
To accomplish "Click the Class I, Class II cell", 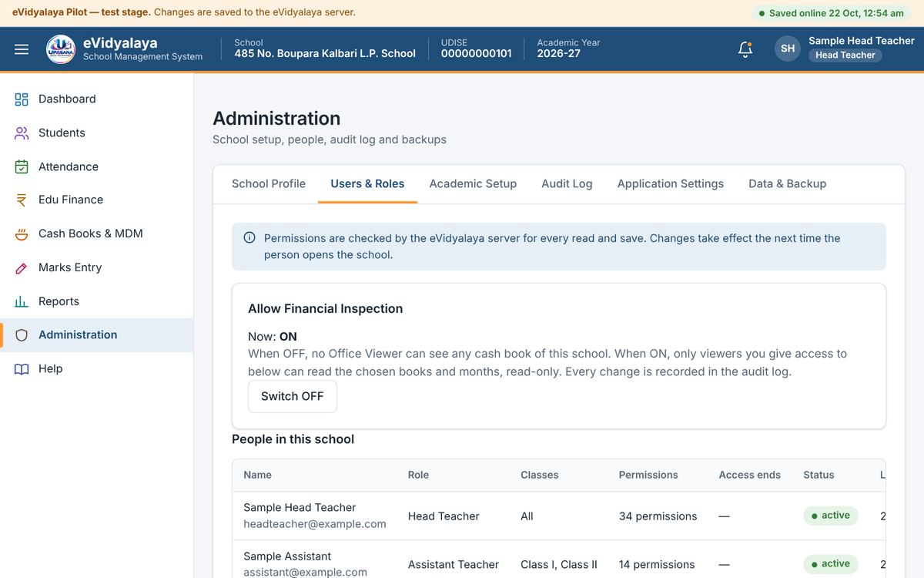I will point(559,565).
